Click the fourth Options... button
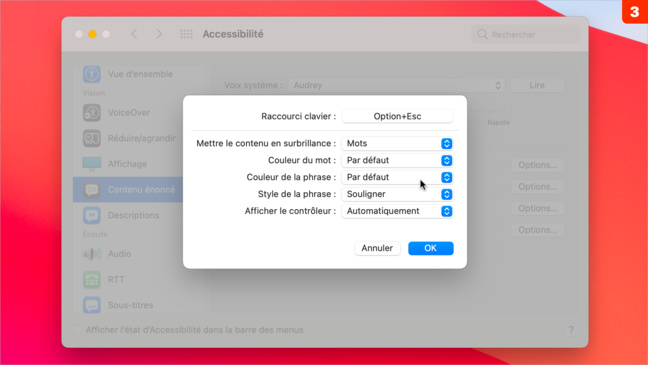 click(x=538, y=229)
